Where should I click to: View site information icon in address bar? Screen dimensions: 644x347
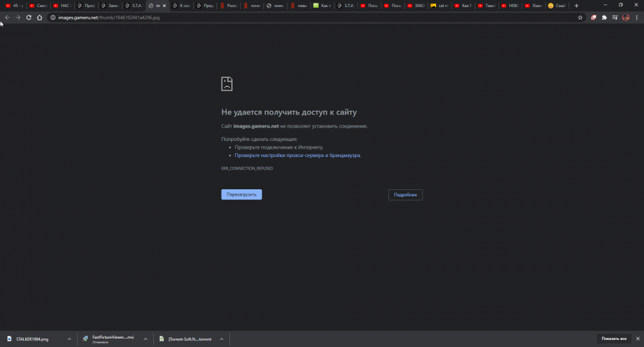click(x=53, y=17)
